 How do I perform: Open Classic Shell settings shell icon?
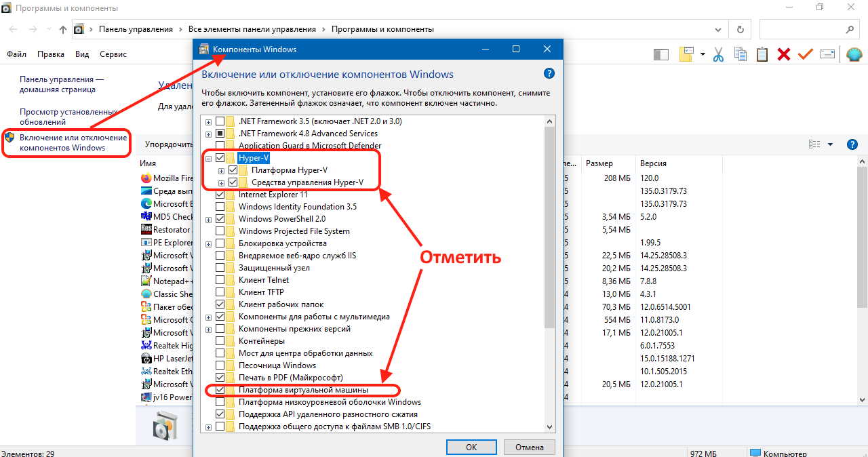click(x=853, y=54)
